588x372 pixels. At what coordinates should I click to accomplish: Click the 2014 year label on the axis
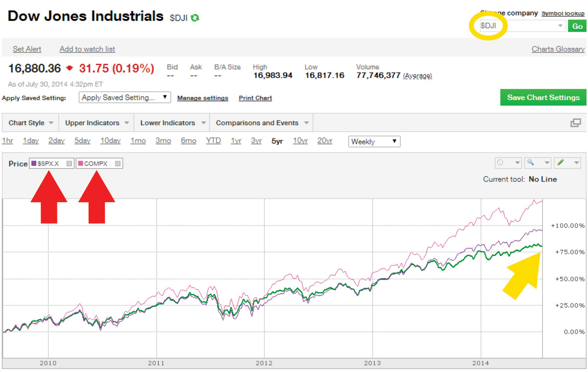481,363
